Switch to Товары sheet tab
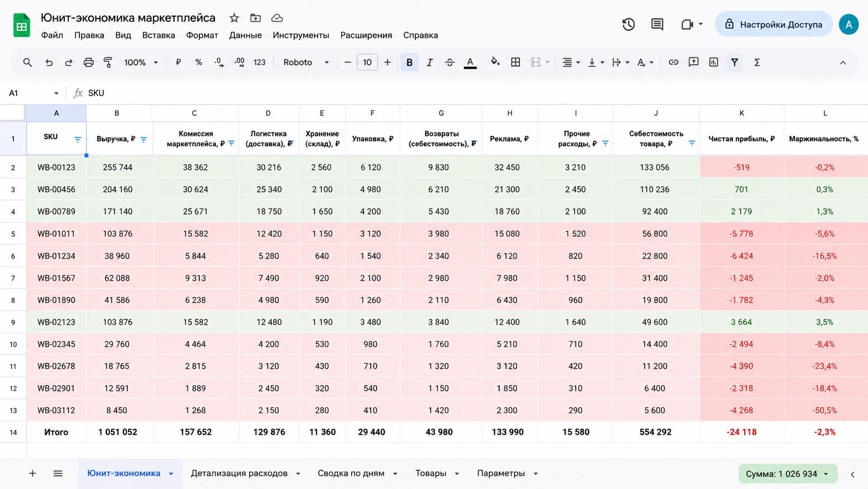 coord(431,473)
